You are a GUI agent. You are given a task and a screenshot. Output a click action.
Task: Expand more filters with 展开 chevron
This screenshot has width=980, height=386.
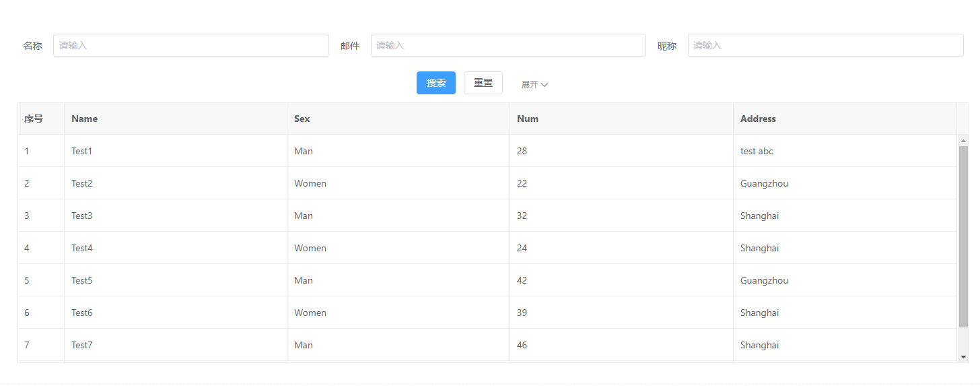click(534, 84)
